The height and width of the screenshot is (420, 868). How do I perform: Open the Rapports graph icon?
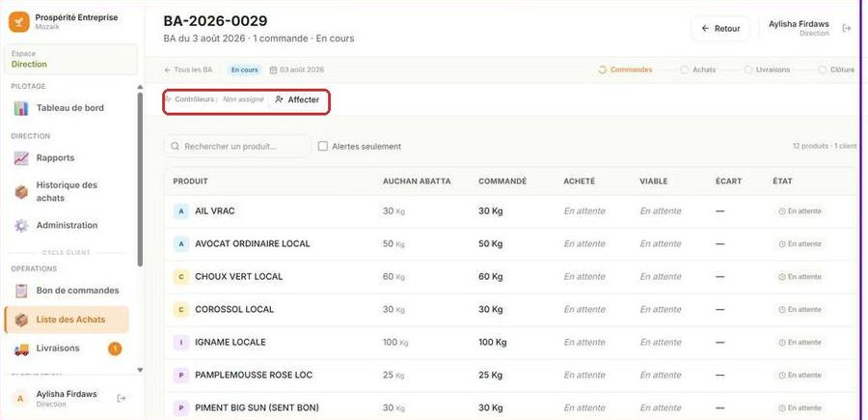(x=21, y=158)
